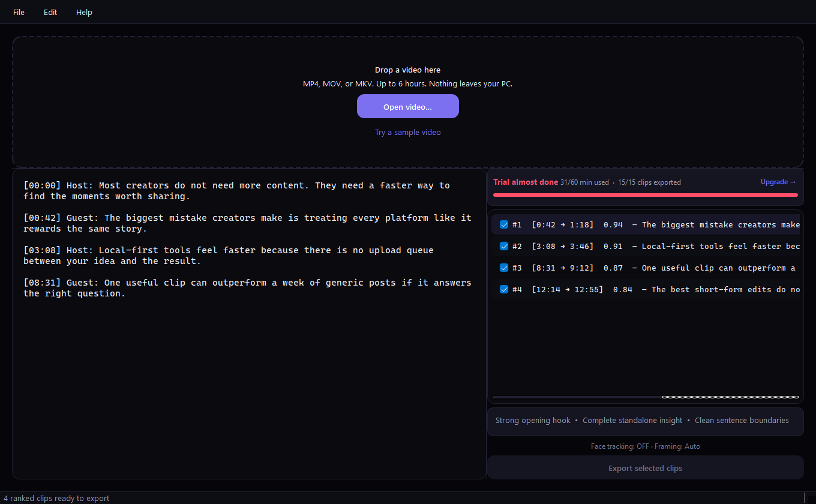This screenshot has width=816, height=504.
Task: Click 'Trial almost done' label
Action: click(526, 182)
